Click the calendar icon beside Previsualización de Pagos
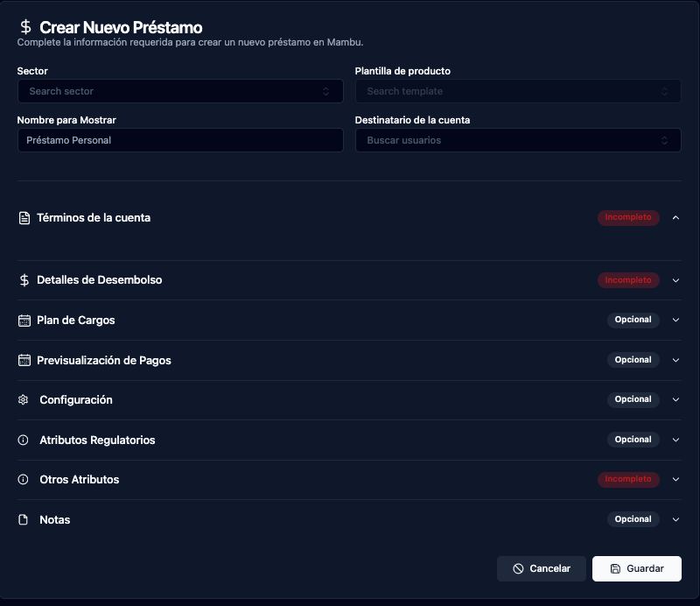The image size is (700, 606). pos(24,361)
